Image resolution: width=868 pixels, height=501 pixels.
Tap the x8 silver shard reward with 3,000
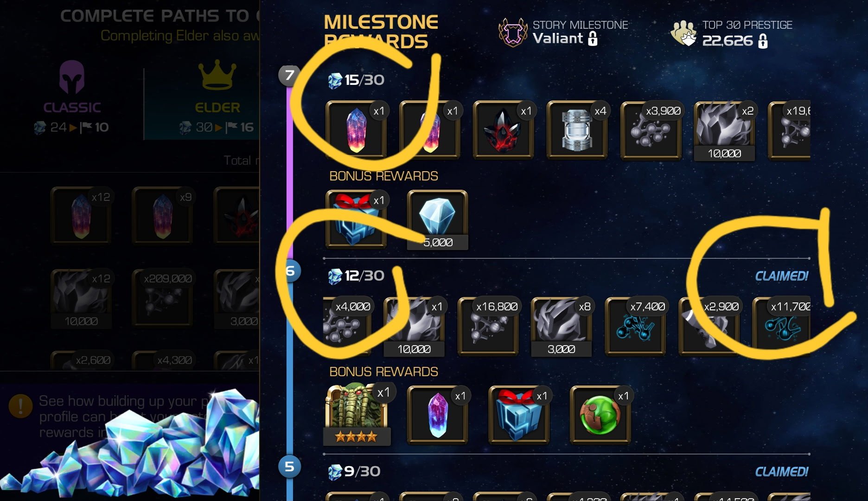(x=562, y=327)
